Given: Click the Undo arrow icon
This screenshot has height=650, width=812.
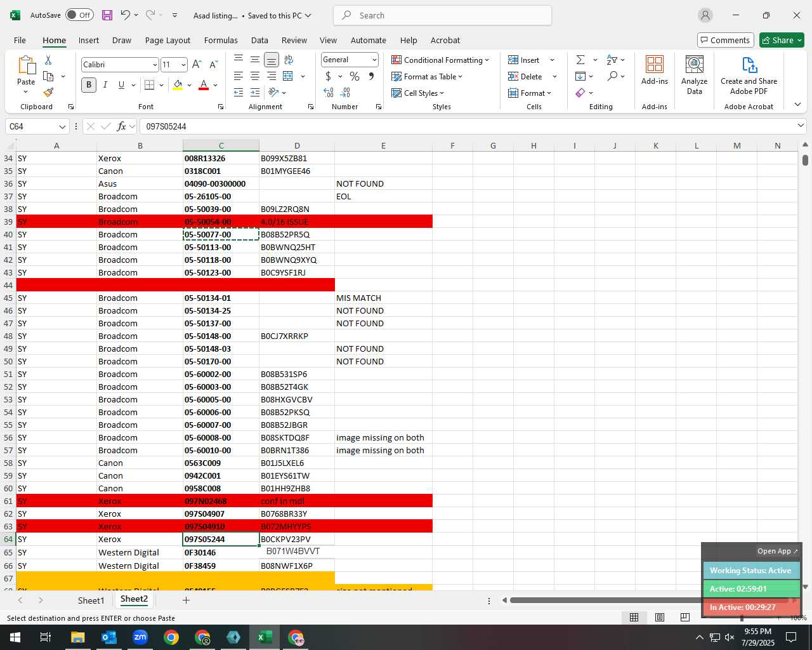Looking at the screenshot, I should tap(126, 15).
